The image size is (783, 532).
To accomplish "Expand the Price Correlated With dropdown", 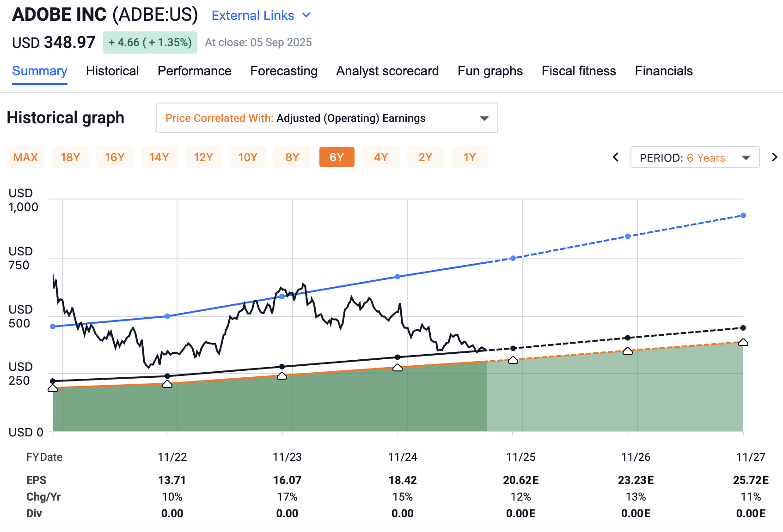I will [x=327, y=118].
